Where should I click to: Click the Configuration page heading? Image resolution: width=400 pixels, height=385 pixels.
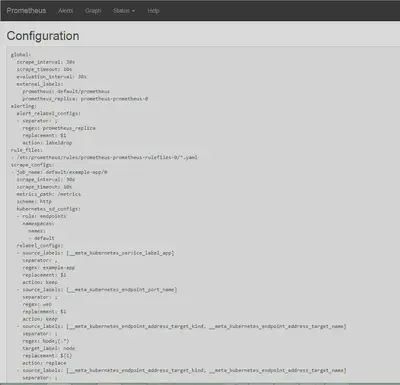pos(43,36)
